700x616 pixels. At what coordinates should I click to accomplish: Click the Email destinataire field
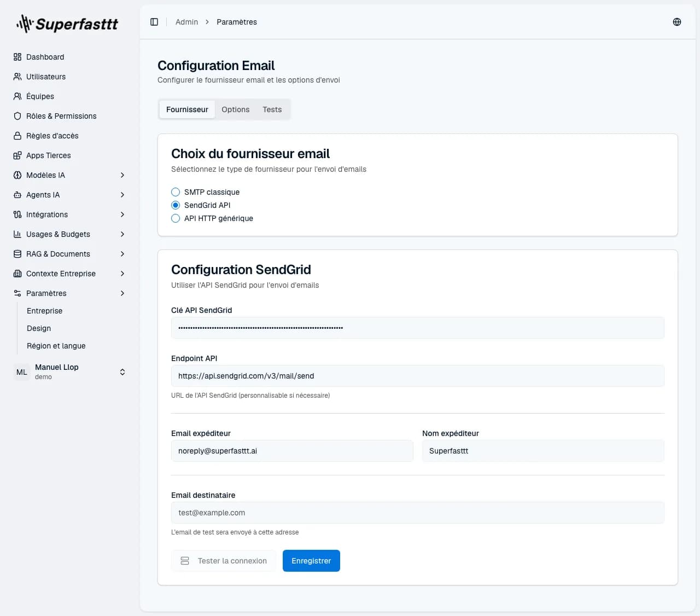pyautogui.click(x=418, y=513)
